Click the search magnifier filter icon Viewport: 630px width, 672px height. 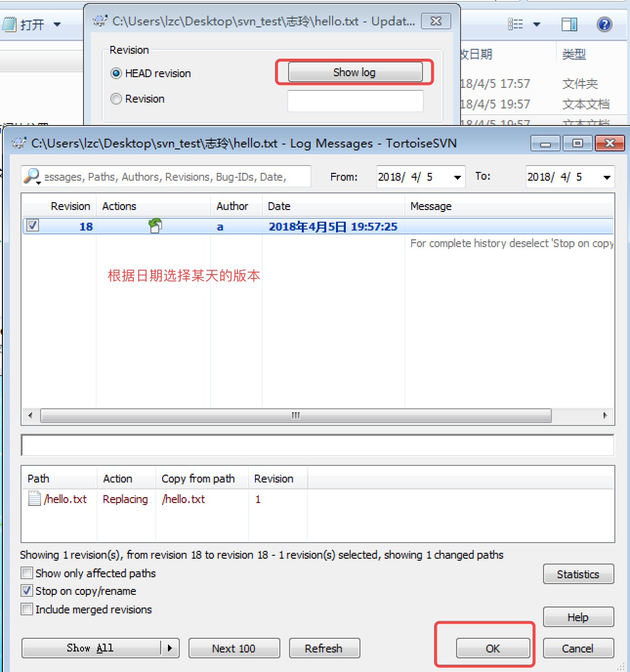pos(32,176)
